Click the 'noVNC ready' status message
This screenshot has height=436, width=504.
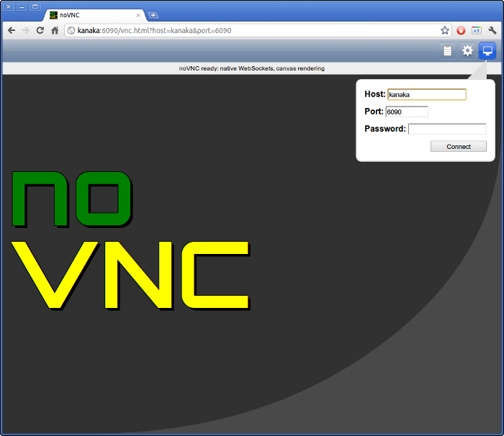pyautogui.click(x=252, y=68)
